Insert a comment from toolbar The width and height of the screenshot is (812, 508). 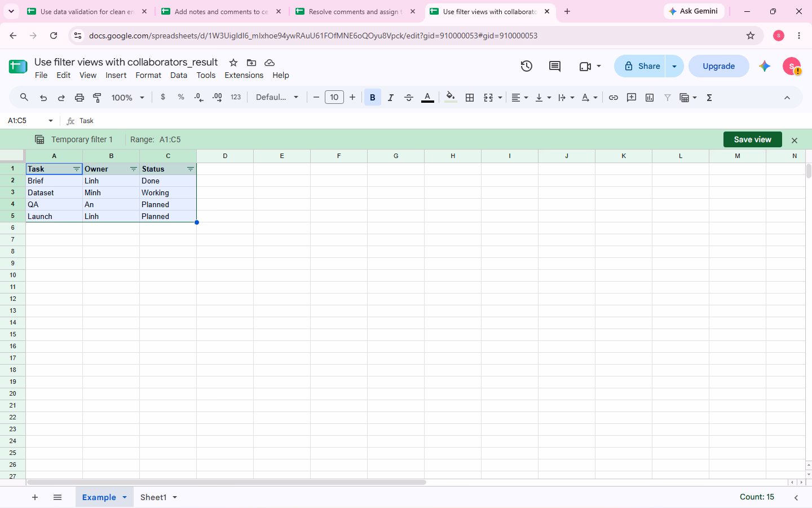[632, 98]
